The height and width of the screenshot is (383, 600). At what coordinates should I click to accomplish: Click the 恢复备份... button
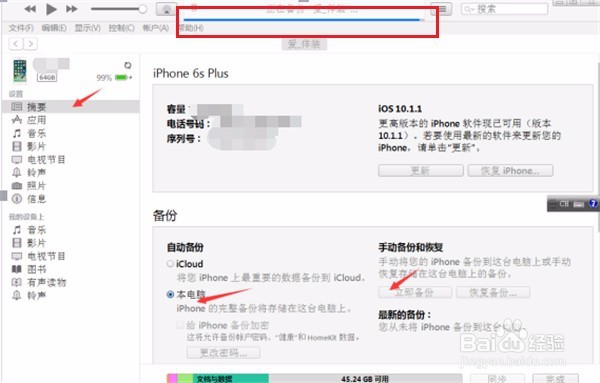coord(493,293)
